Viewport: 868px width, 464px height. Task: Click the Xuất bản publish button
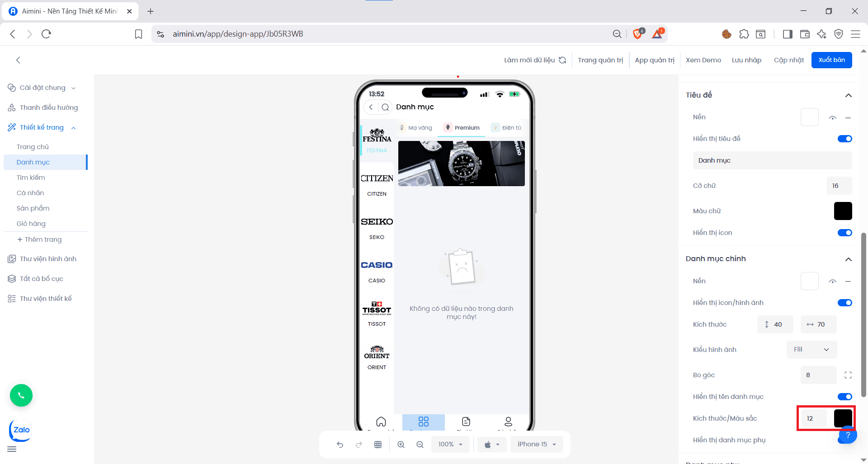click(831, 60)
